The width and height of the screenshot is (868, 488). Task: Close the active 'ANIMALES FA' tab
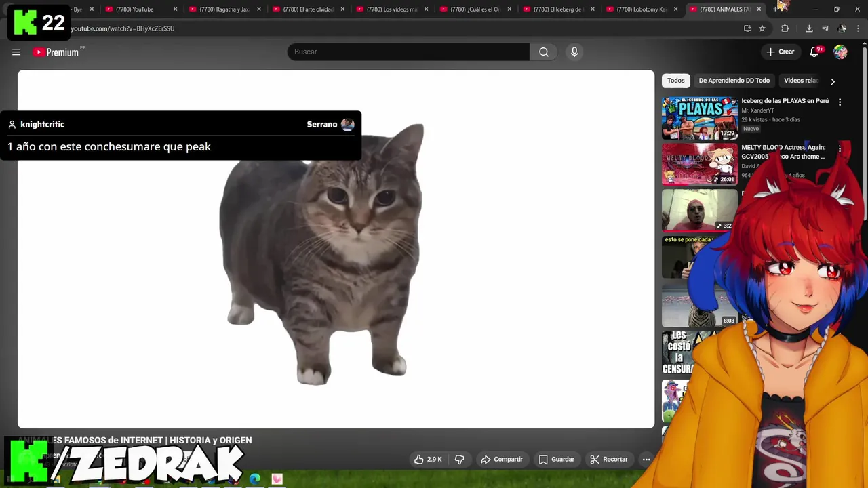759,9
